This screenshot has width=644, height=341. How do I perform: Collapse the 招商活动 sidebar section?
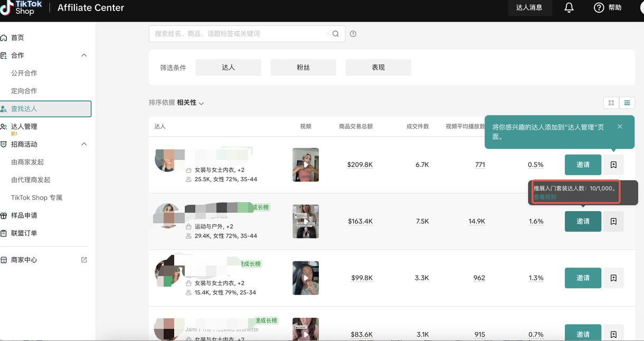point(84,144)
